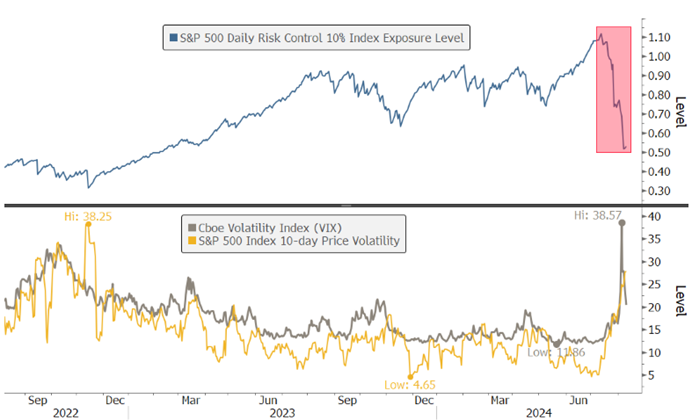Click the orange 10-day Price Volatility legend swatch
The image size is (692, 420).
192,241
